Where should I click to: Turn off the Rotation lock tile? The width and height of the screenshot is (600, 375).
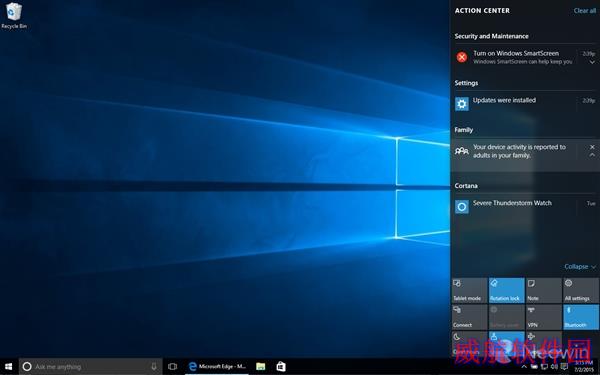pos(506,290)
